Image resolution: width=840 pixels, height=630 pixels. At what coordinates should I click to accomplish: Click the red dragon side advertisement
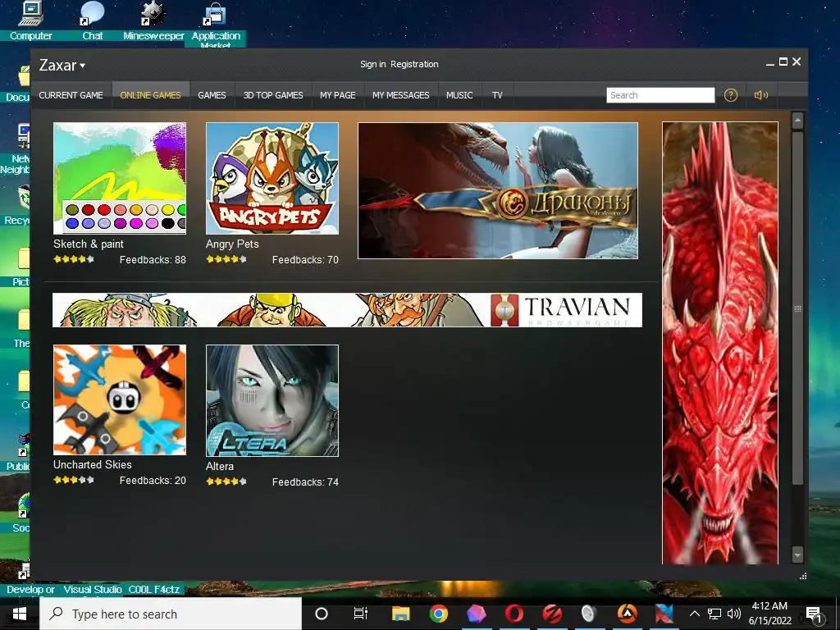[720, 343]
